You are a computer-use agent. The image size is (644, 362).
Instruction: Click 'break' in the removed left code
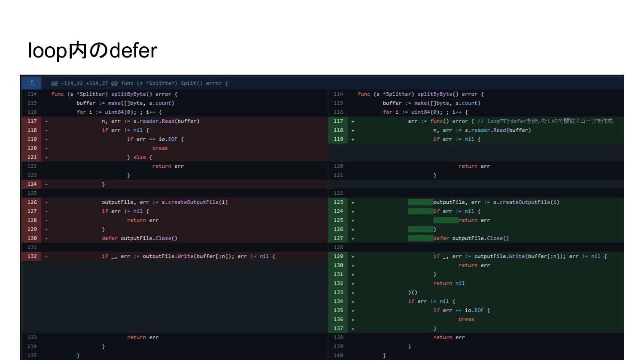(x=160, y=148)
